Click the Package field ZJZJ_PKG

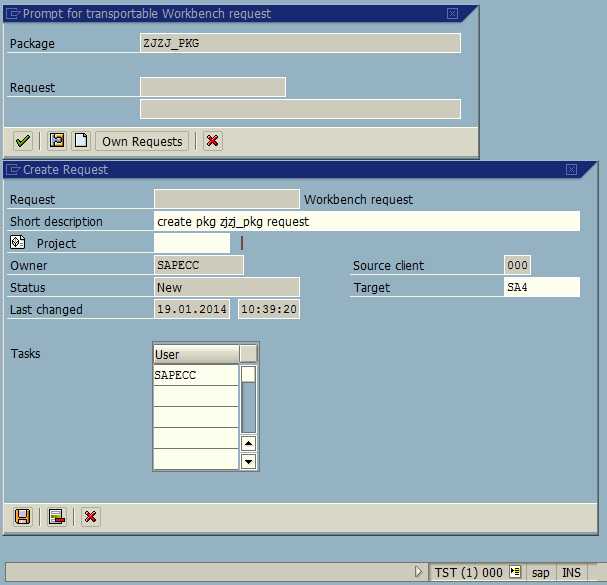pos(300,43)
